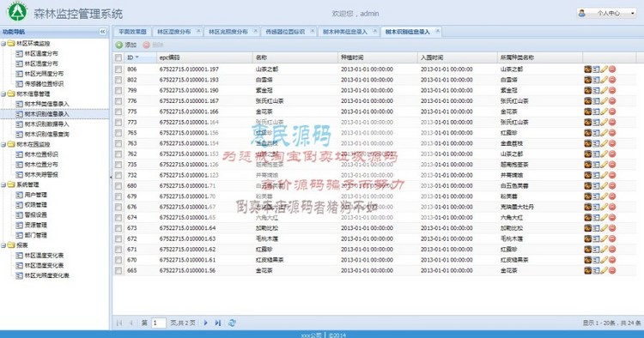Click the red delete icon in row 673
The width and height of the screenshot is (644, 338).
pyautogui.click(x=612, y=228)
